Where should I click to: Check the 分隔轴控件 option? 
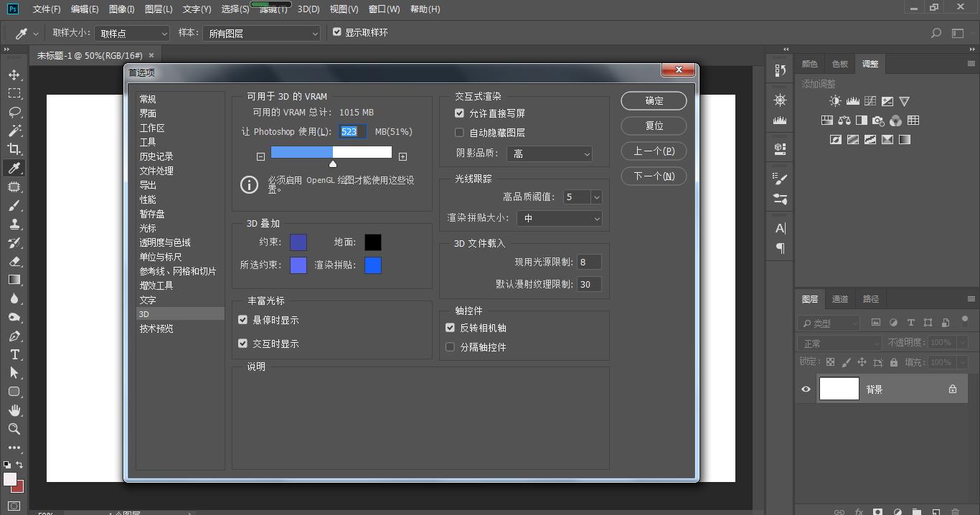[x=450, y=347]
